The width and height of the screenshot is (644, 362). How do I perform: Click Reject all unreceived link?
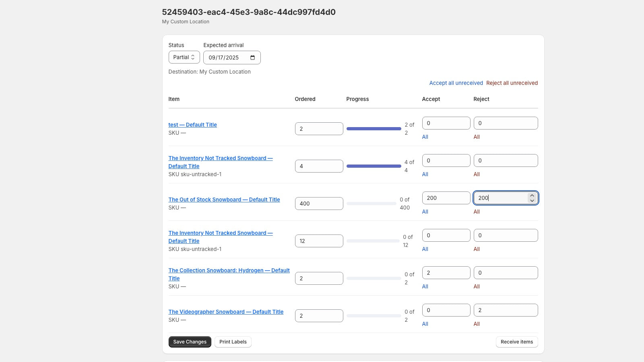512,83
